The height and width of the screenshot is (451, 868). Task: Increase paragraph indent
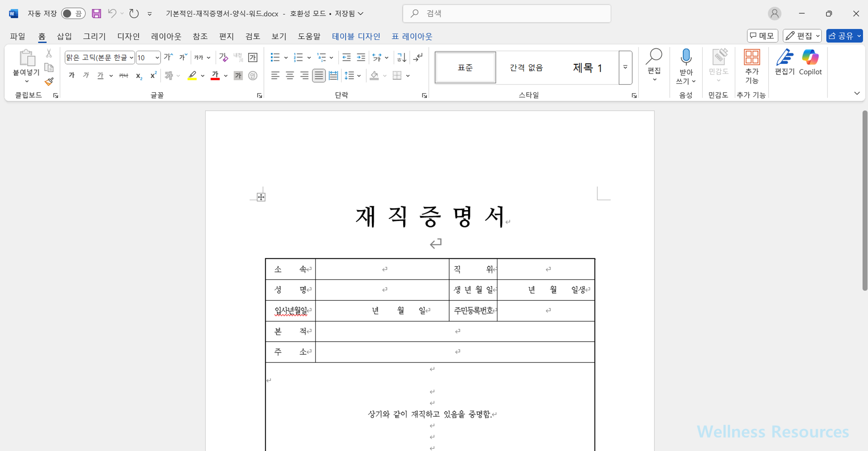(x=361, y=57)
